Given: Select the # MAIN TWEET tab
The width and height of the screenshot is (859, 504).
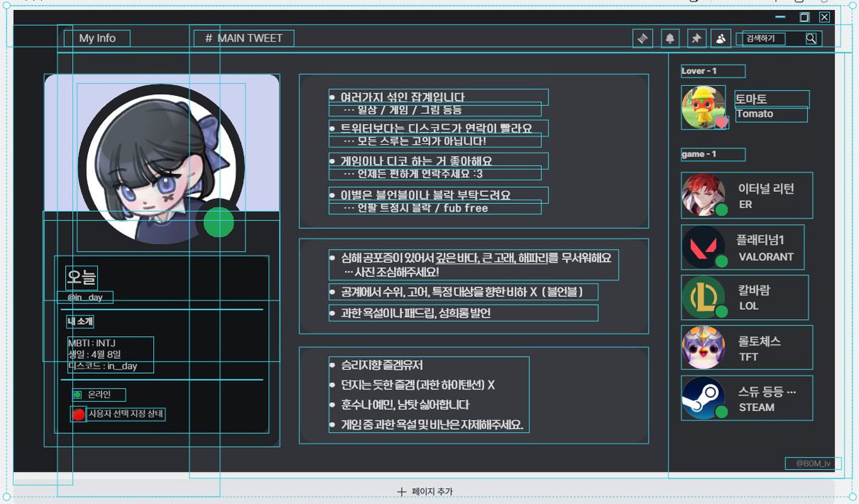Looking at the screenshot, I should pos(244,39).
